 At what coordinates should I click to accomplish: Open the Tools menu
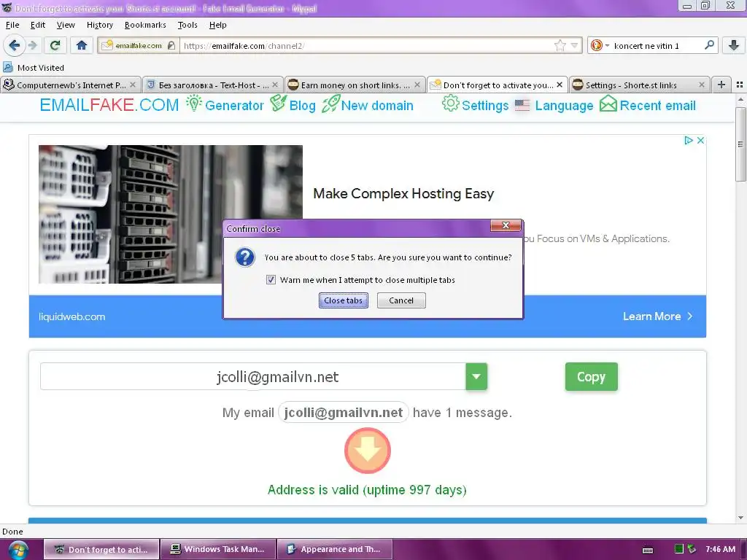[x=187, y=25]
